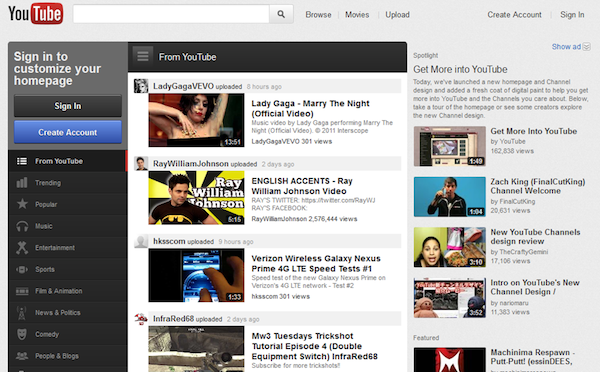Click RayWilliamJohnson channel avatar
Image resolution: width=600 pixels, height=372 pixels.
pyautogui.click(x=141, y=163)
